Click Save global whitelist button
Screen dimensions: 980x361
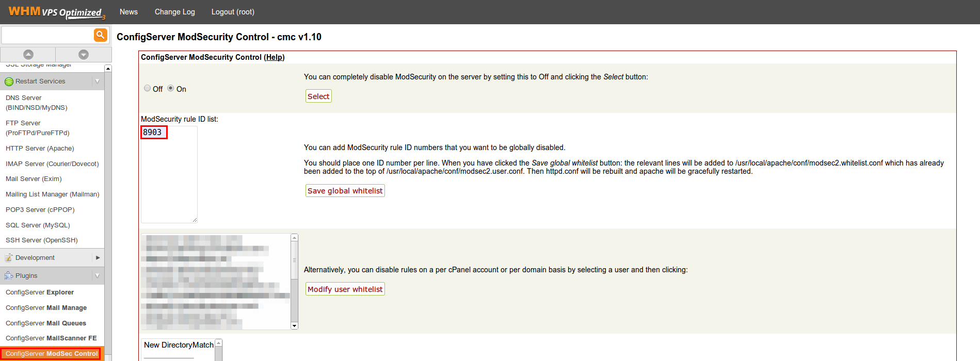point(345,191)
